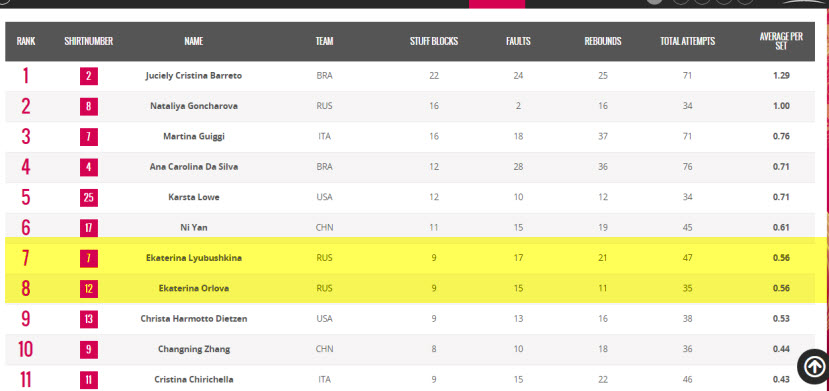Open Cristina Chirichella's name link

194,379
